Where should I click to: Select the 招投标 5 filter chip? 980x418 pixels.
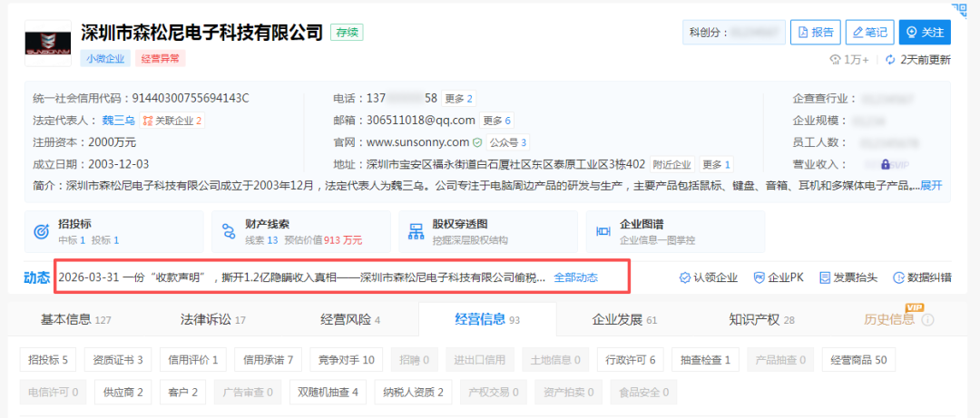(x=48, y=360)
